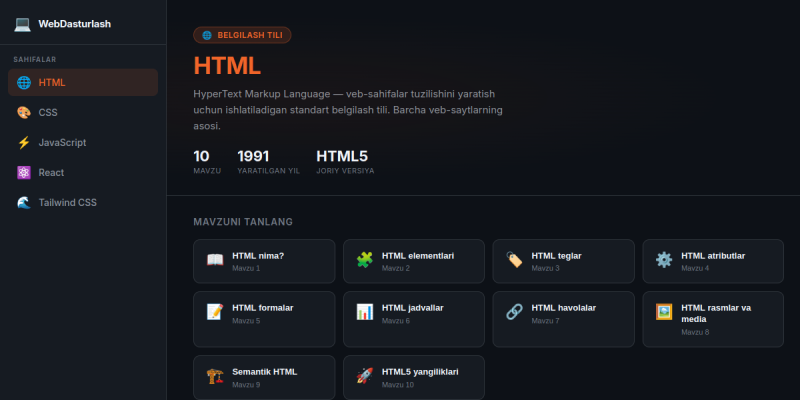Image resolution: width=800 pixels, height=400 pixels.
Task: Select the HTML teglar topic card
Action: [563, 261]
